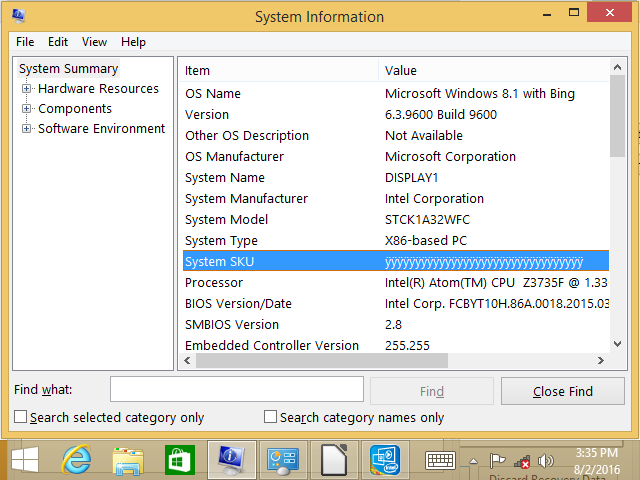640x480 pixels.
Task: Select the System Information taskbar button
Action: (x=231, y=460)
